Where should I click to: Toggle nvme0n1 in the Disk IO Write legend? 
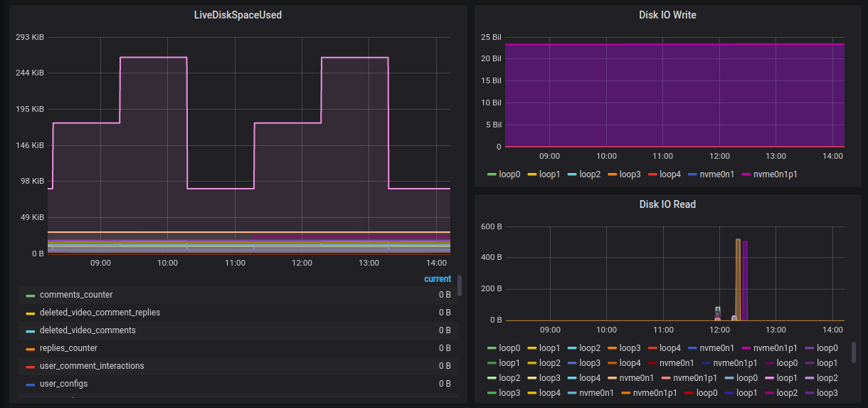tap(717, 174)
